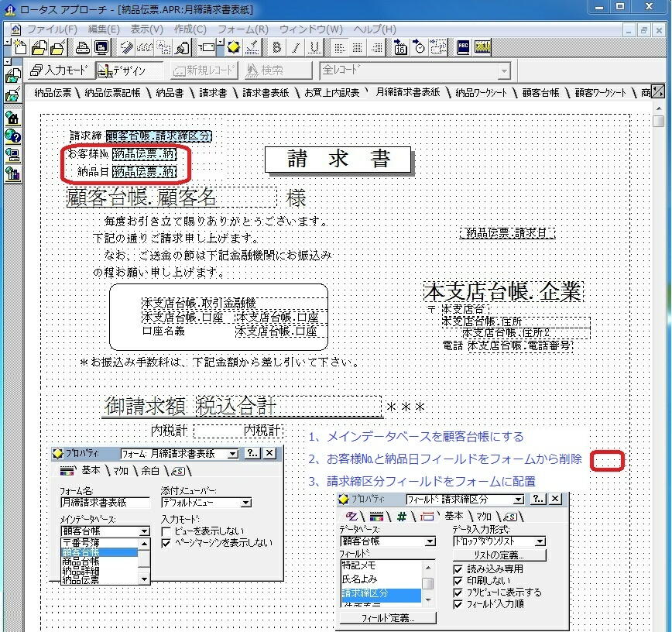The image size is (672, 632).
Task: Click the フィールド定義... button
Action: point(389,618)
